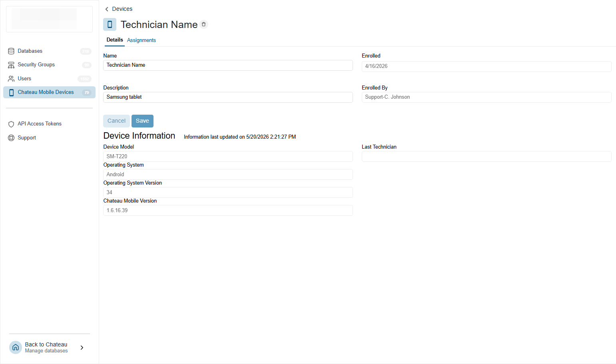Click the 'Information last updated on' timestamp

click(240, 137)
